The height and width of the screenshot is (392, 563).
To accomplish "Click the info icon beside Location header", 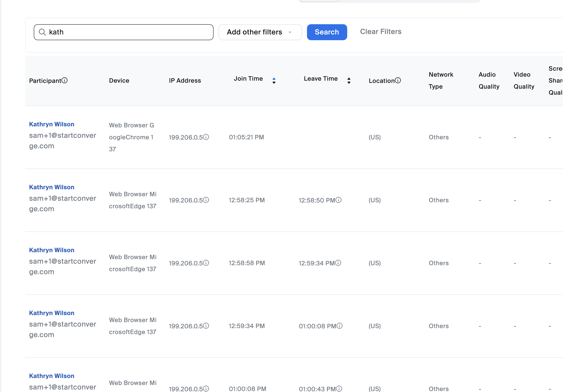I will [398, 80].
